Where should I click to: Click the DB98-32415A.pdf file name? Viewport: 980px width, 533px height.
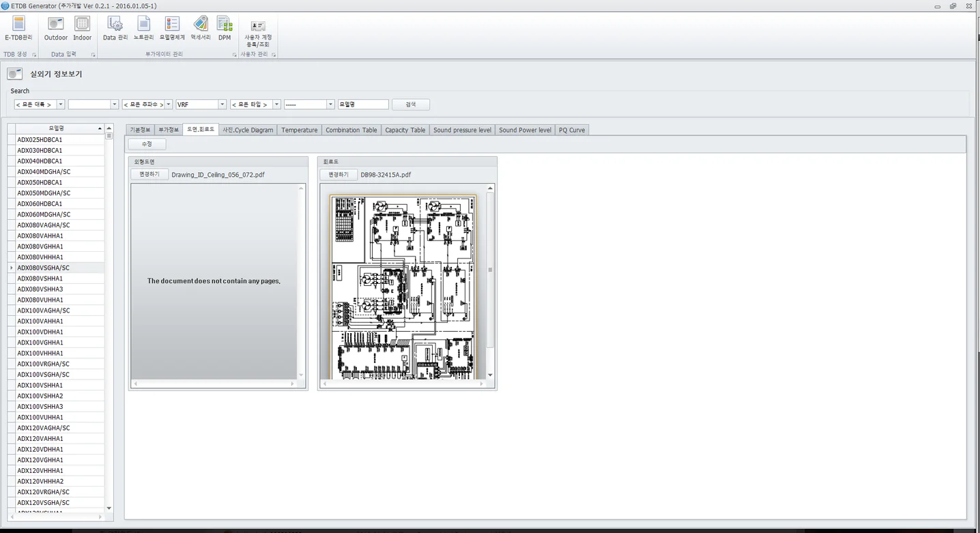386,175
